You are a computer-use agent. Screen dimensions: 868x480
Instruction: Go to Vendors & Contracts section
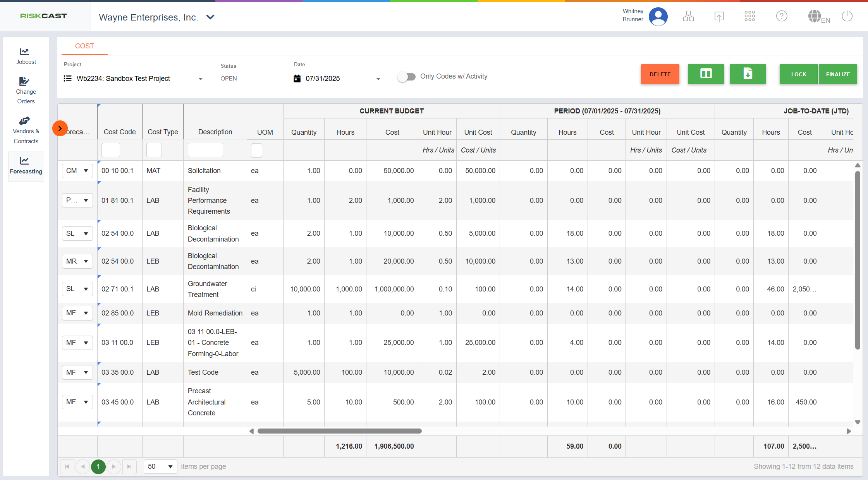(x=26, y=130)
